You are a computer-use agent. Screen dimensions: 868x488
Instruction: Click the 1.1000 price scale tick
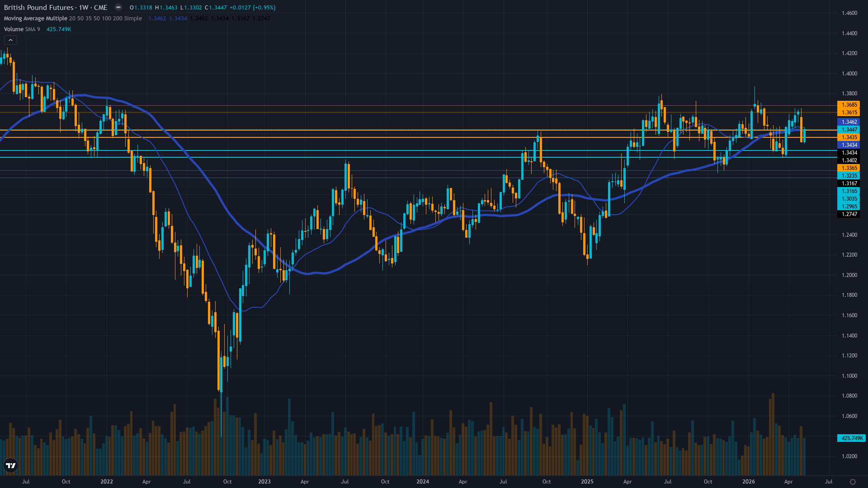click(x=849, y=376)
